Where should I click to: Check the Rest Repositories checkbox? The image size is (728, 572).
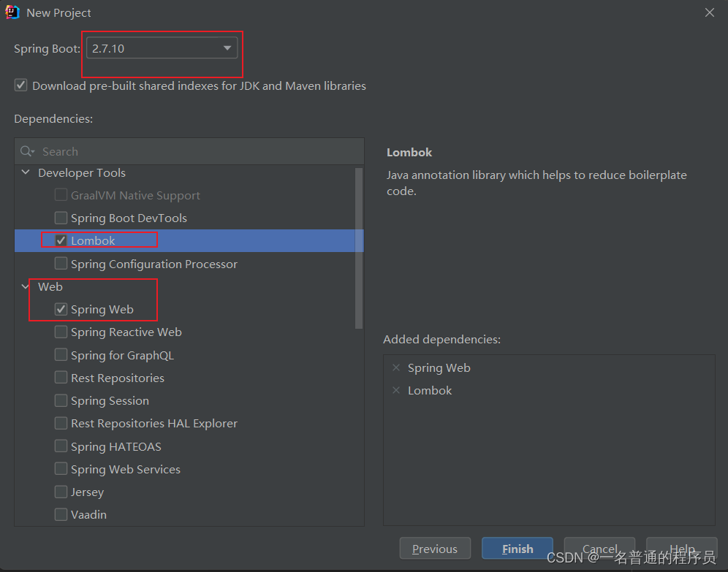pos(61,378)
